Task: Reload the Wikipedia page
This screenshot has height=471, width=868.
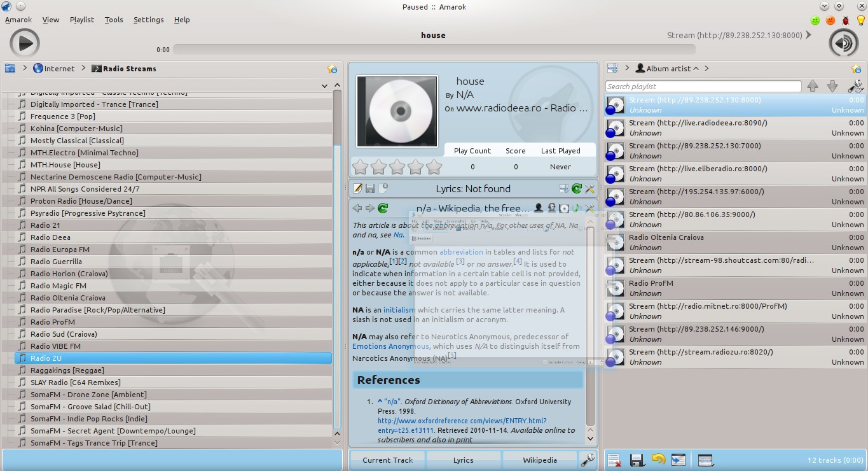Action: pos(383,208)
